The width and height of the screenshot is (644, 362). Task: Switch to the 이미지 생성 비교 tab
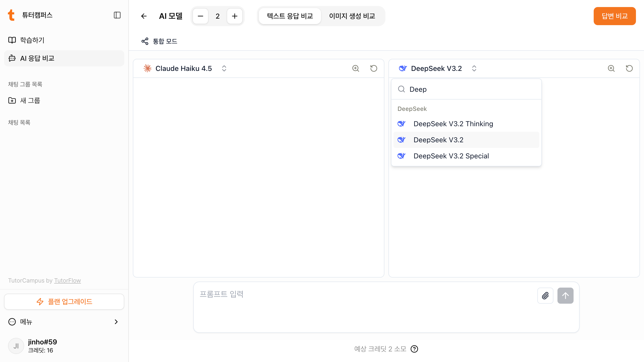pyautogui.click(x=352, y=16)
